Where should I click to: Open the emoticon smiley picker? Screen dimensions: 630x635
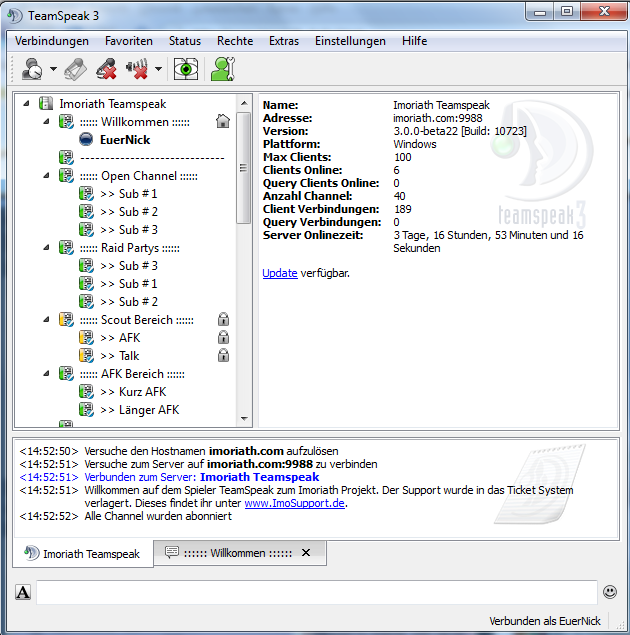click(610, 592)
